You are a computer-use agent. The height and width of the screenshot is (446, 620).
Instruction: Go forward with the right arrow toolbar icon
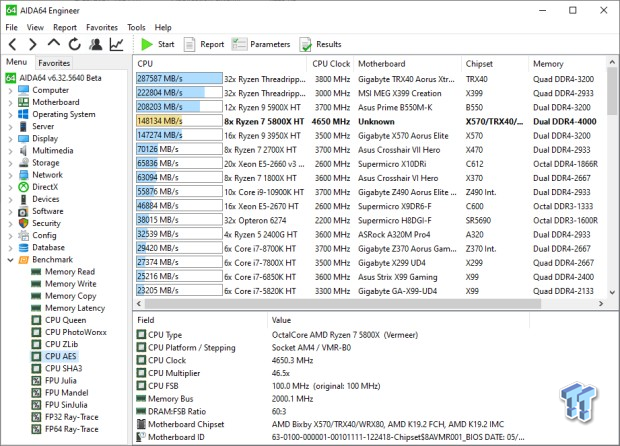tap(33, 44)
